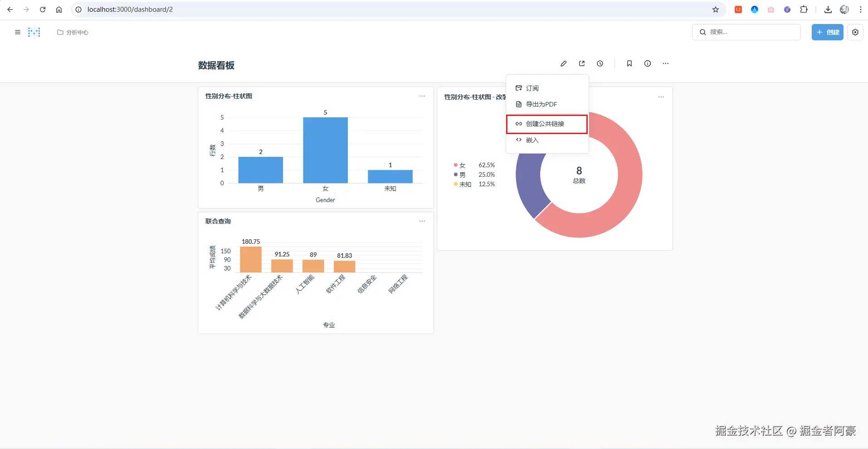The width and height of the screenshot is (868, 449).
Task: Reload the page in the browser
Action: (x=43, y=10)
